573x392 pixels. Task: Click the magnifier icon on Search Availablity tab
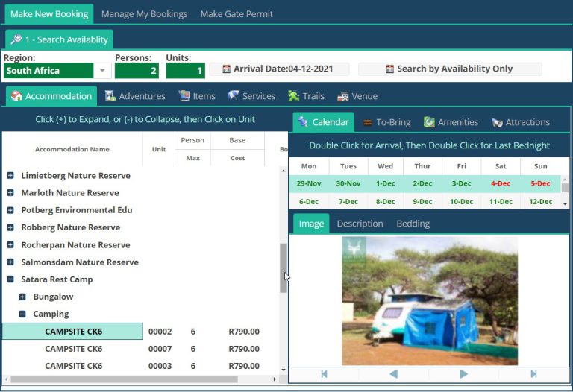pyautogui.click(x=16, y=39)
